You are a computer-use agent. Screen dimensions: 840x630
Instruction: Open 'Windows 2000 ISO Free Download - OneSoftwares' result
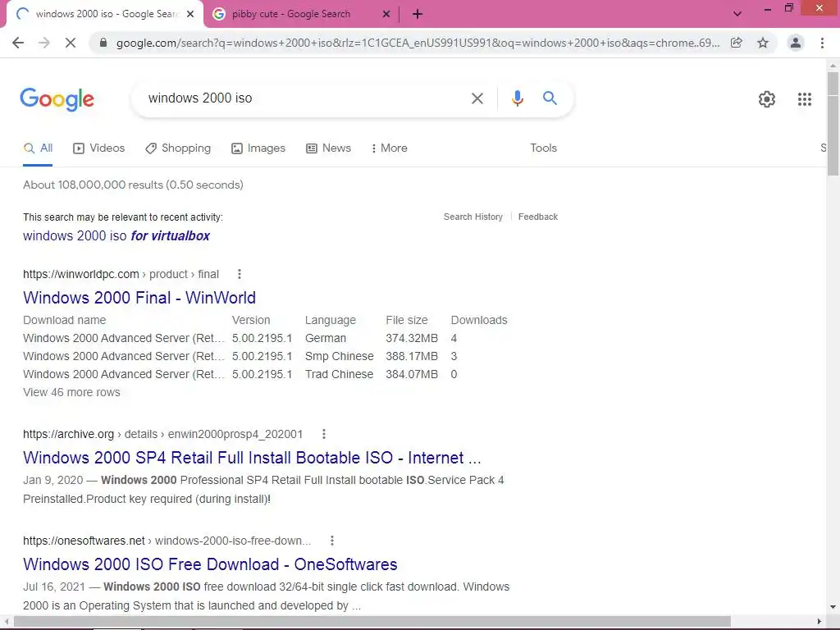pos(210,564)
